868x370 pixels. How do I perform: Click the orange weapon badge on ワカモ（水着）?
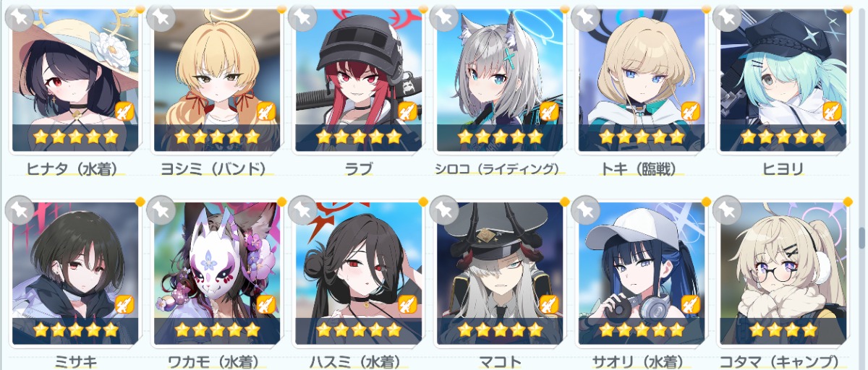click(267, 304)
